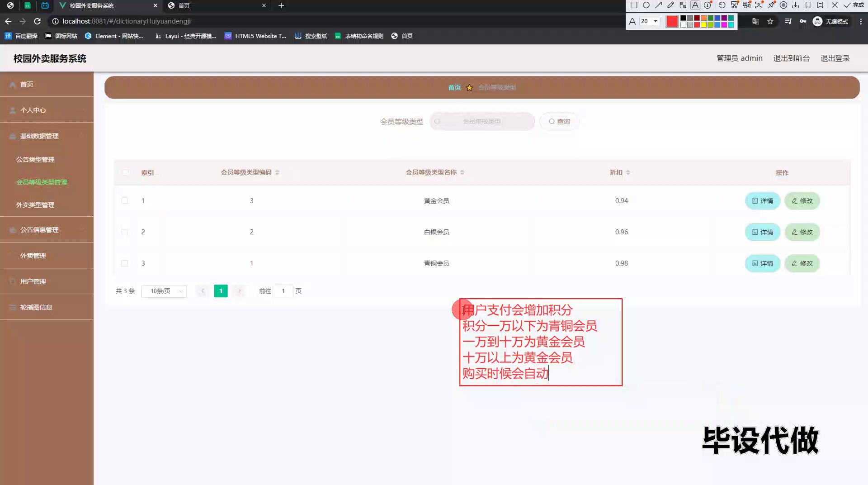Image resolution: width=868 pixels, height=485 pixels.
Task: Click the 查询 search button
Action: click(x=559, y=121)
